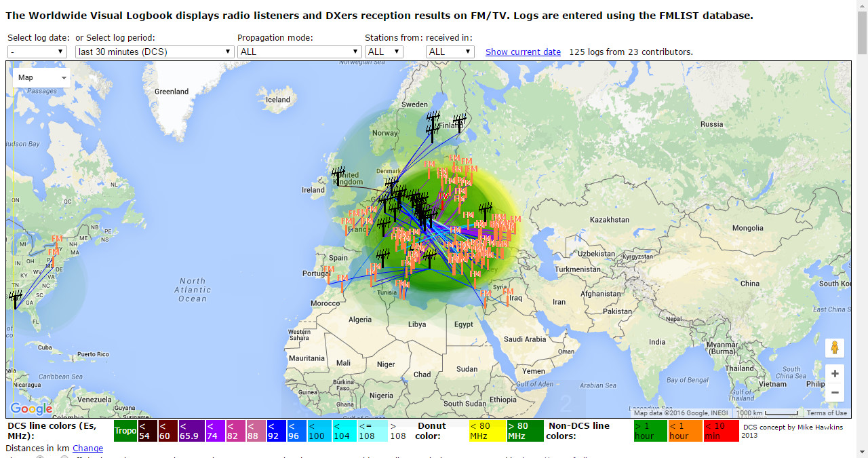868x458 pixels.
Task: Zoom in the map with plus button
Action: pos(835,374)
